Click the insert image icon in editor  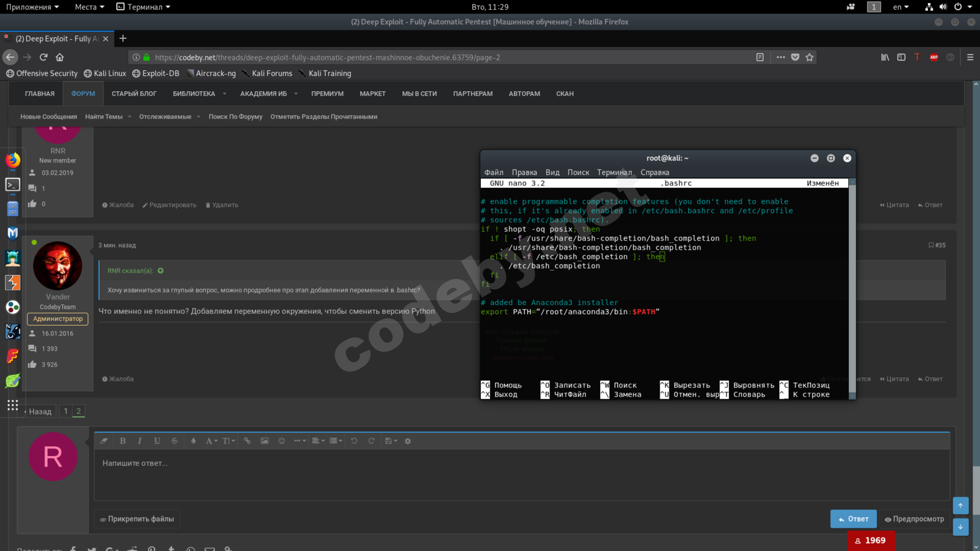265,441
